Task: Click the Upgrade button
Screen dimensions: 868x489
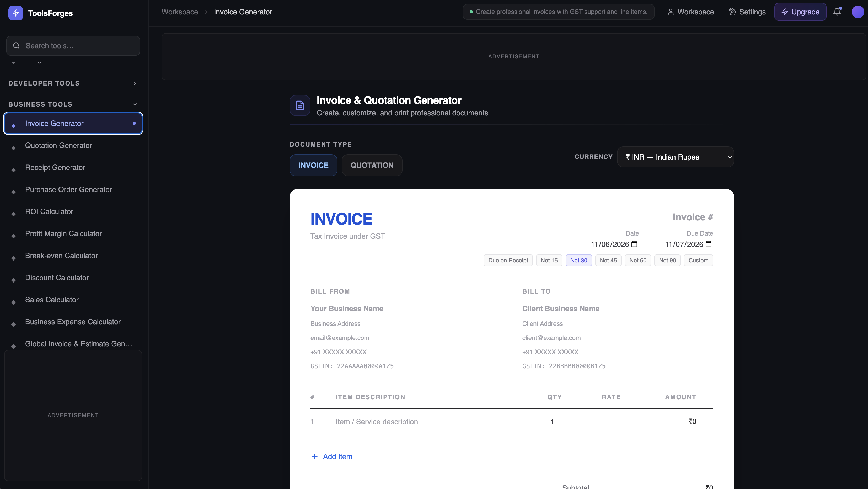Action: pos(800,12)
